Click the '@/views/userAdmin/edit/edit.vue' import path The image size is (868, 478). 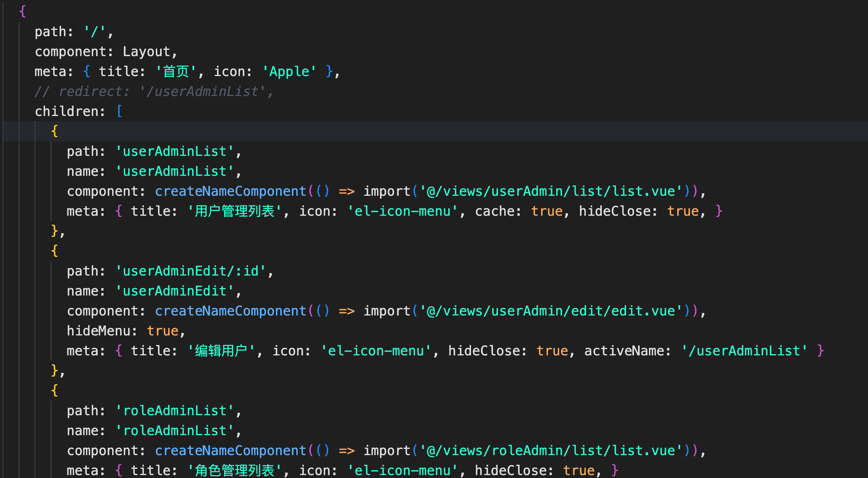[x=551, y=311]
